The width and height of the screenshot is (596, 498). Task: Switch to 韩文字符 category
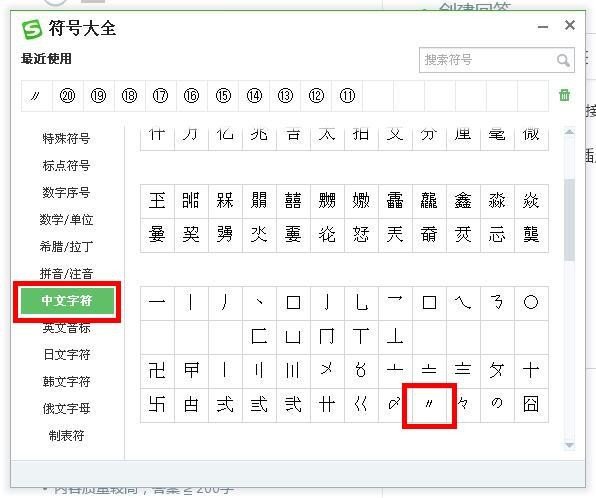(66, 381)
